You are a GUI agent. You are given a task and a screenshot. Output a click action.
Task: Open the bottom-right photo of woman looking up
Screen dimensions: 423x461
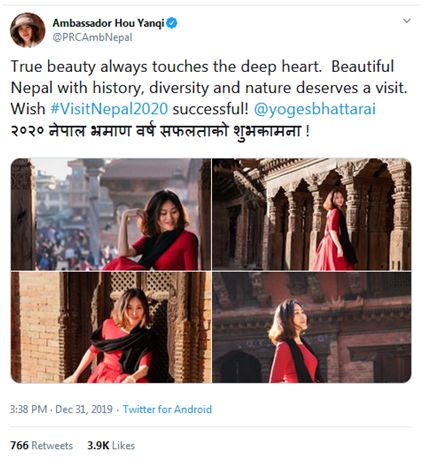[x=312, y=327]
